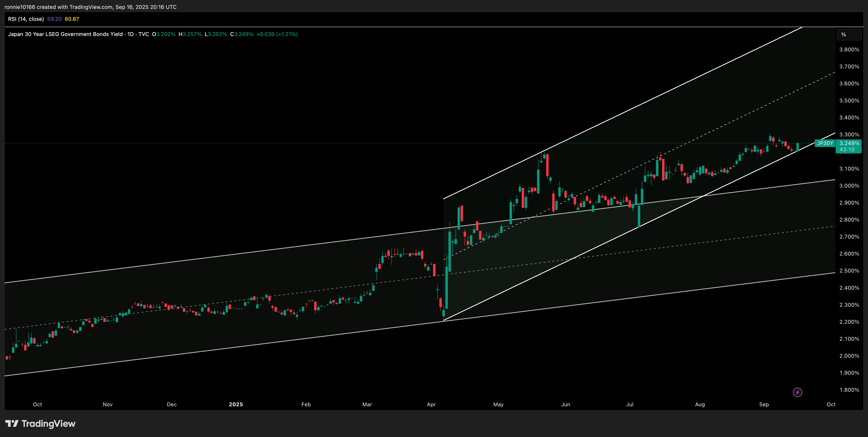Click the JP30Y price label tag
The width and height of the screenshot is (868, 437).
coord(825,143)
